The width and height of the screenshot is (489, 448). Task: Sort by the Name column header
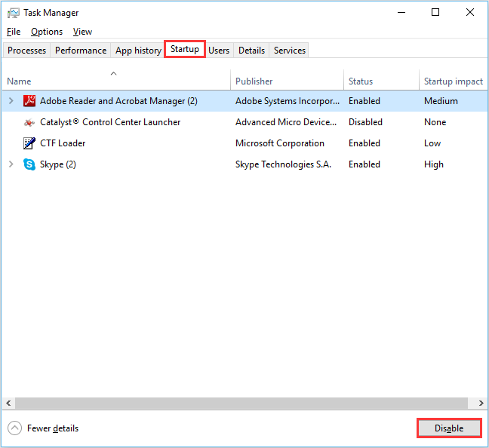[x=116, y=81]
